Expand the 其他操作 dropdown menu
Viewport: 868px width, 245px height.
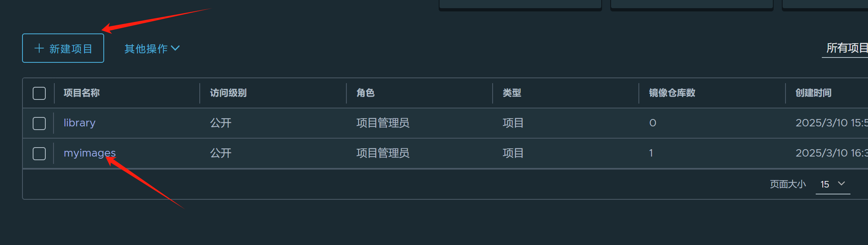coord(152,49)
